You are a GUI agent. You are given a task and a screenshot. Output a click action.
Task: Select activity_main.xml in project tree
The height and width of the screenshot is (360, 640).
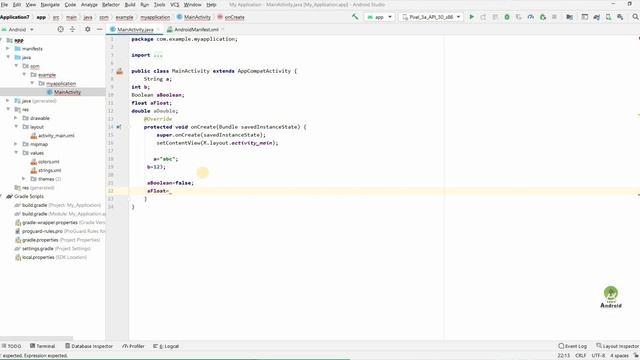coord(56,136)
